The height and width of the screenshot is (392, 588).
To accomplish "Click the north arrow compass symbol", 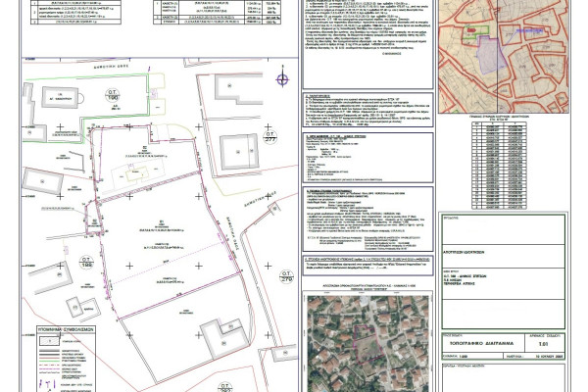I will (x=284, y=78).
